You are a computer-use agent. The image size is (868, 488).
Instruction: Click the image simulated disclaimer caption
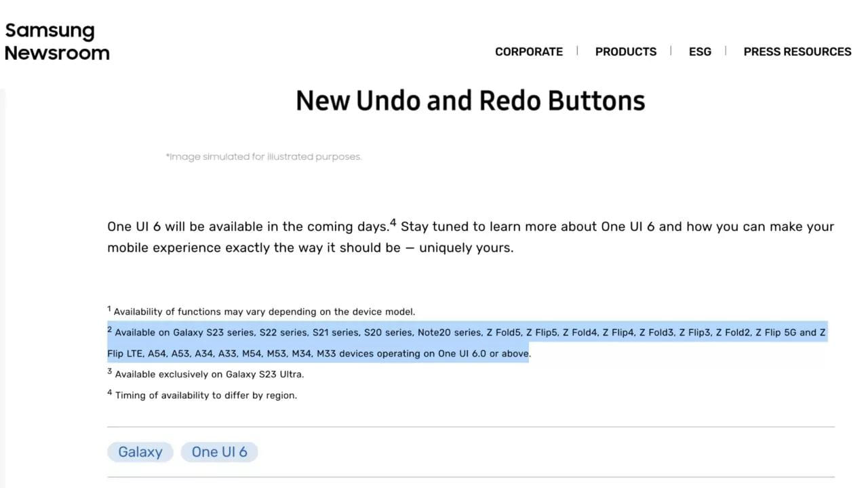[x=264, y=157]
